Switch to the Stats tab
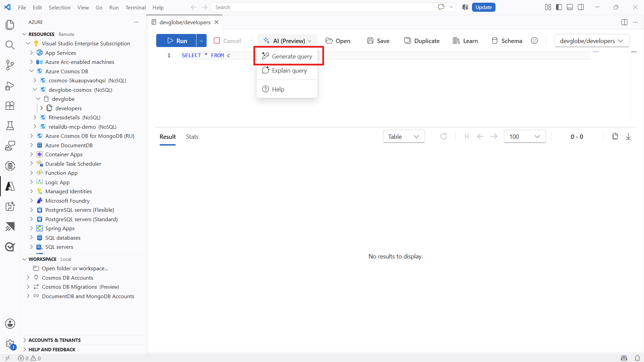644x362 pixels. (192, 136)
